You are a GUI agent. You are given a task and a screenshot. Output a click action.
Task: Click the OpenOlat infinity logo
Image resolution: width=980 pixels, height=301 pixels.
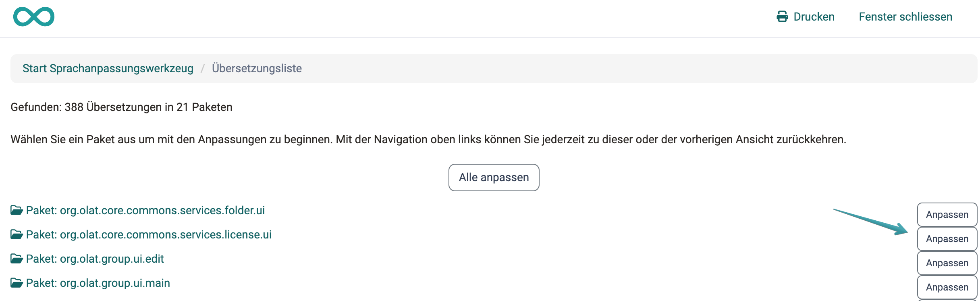34,17
